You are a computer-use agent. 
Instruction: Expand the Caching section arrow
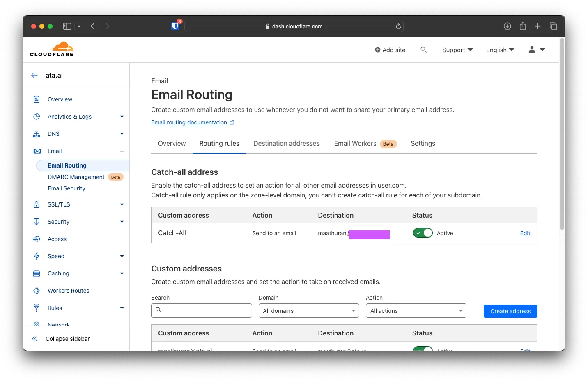[x=122, y=273]
